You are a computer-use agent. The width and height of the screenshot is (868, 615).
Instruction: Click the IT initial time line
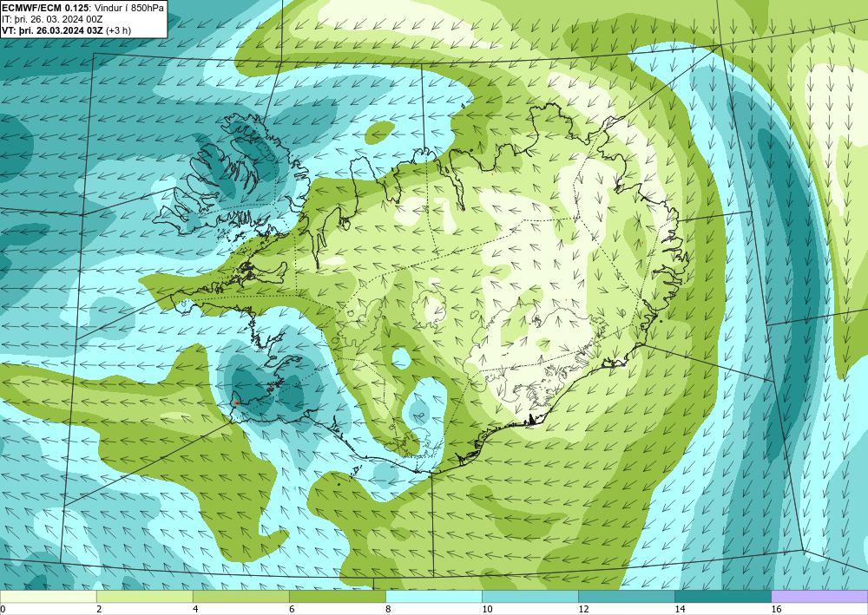(53, 19)
